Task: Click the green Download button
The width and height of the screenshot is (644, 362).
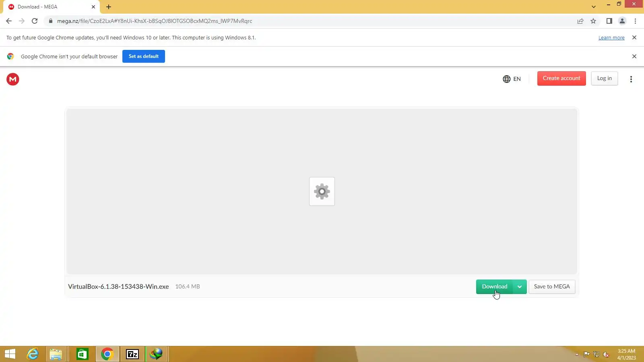Action: tap(495, 287)
